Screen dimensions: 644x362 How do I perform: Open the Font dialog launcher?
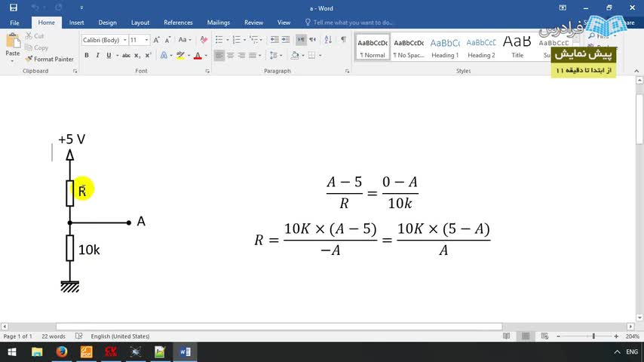tap(207, 71)
